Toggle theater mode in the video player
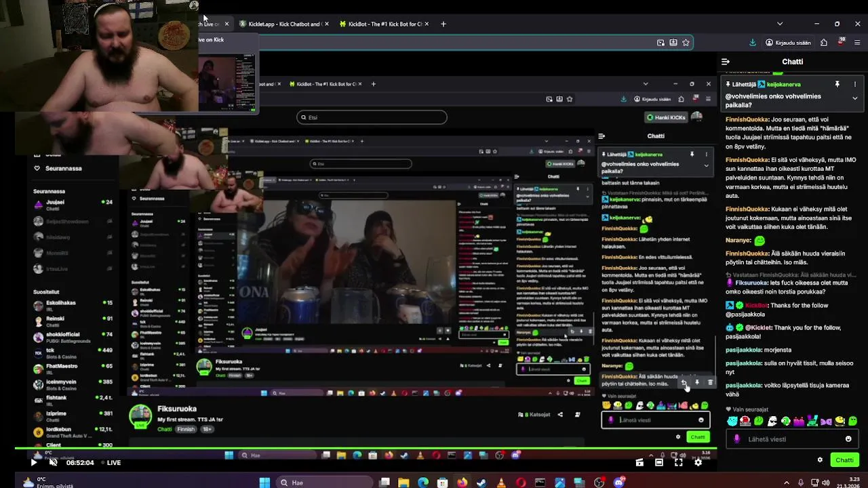This screenshot has width=868, height=488. 659,463
